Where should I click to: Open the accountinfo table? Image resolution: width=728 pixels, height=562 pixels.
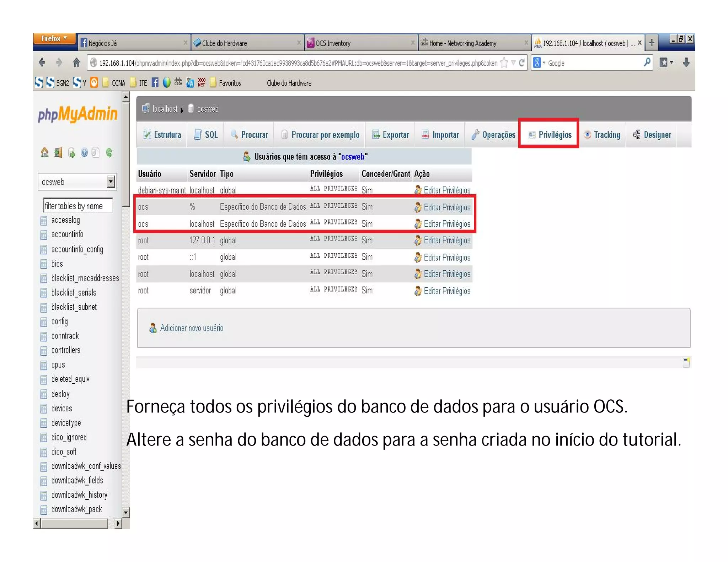[67, 234]
